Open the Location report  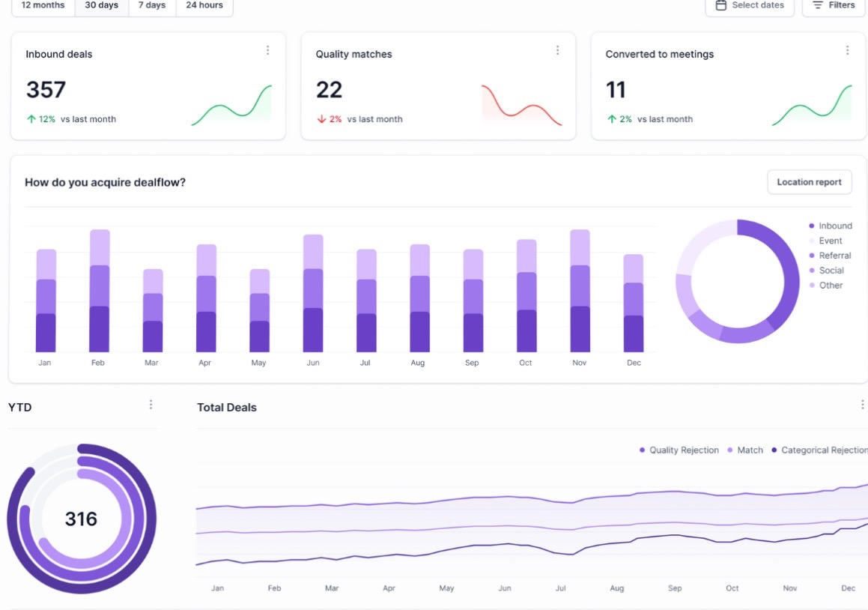(x=809, y=181)
